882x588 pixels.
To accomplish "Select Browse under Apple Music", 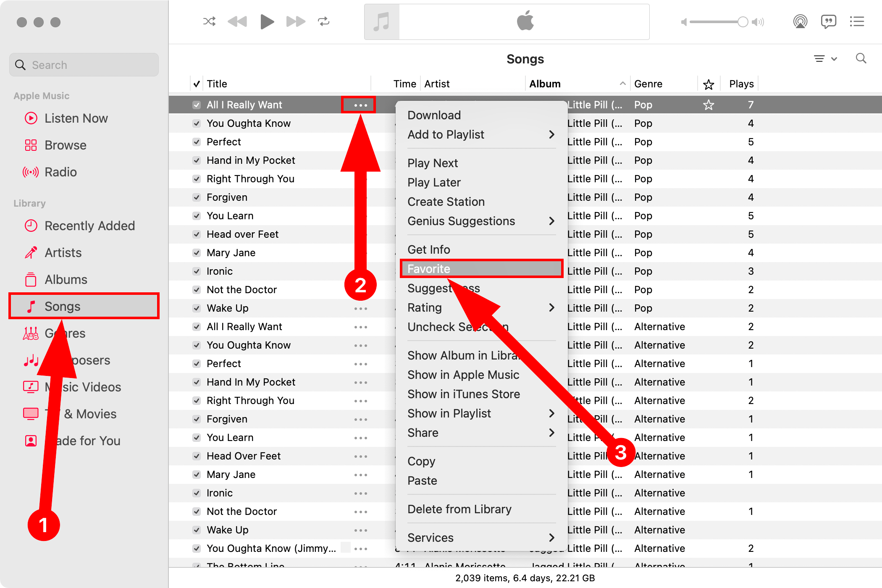I will point(65,145).
